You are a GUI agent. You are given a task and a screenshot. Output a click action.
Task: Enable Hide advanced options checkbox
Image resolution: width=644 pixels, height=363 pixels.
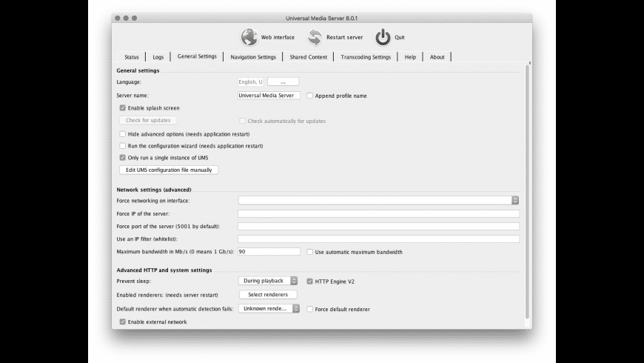click(122, 134)
